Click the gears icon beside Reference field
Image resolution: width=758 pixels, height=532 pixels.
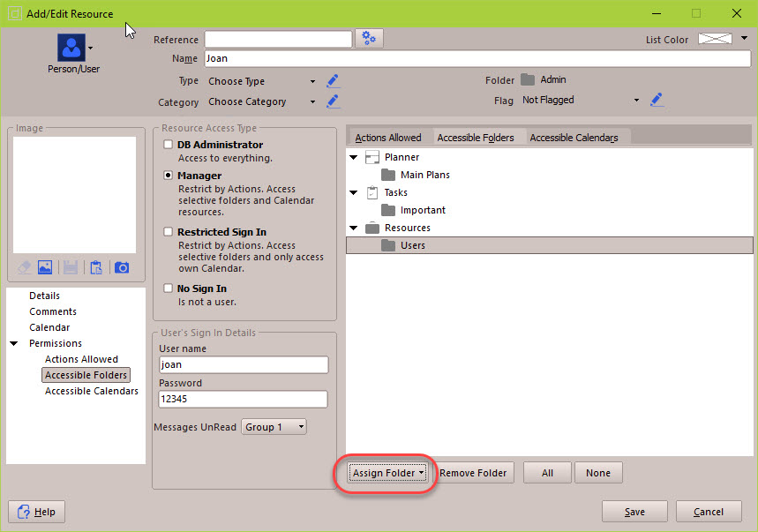[x=369, y=38]
